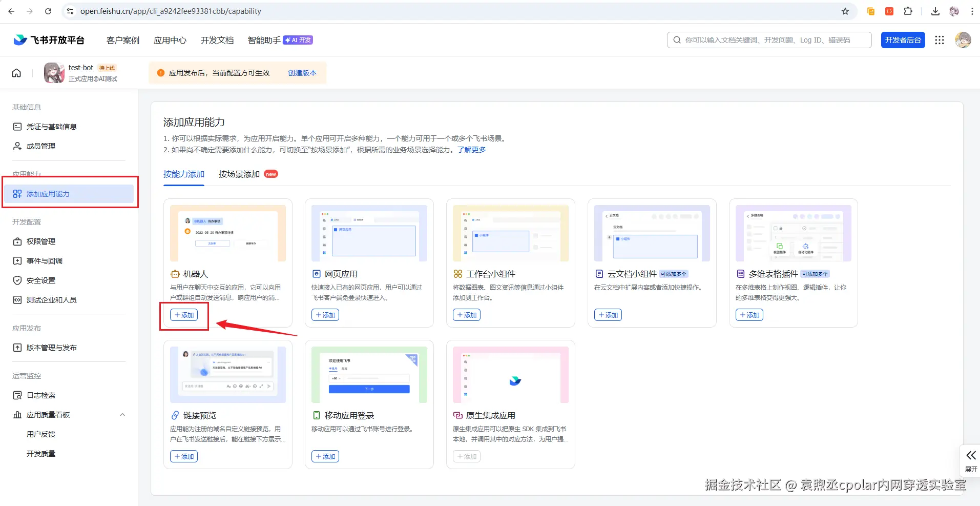Open 客户案例 in the top navigation
980x506 pixels.
123,40
